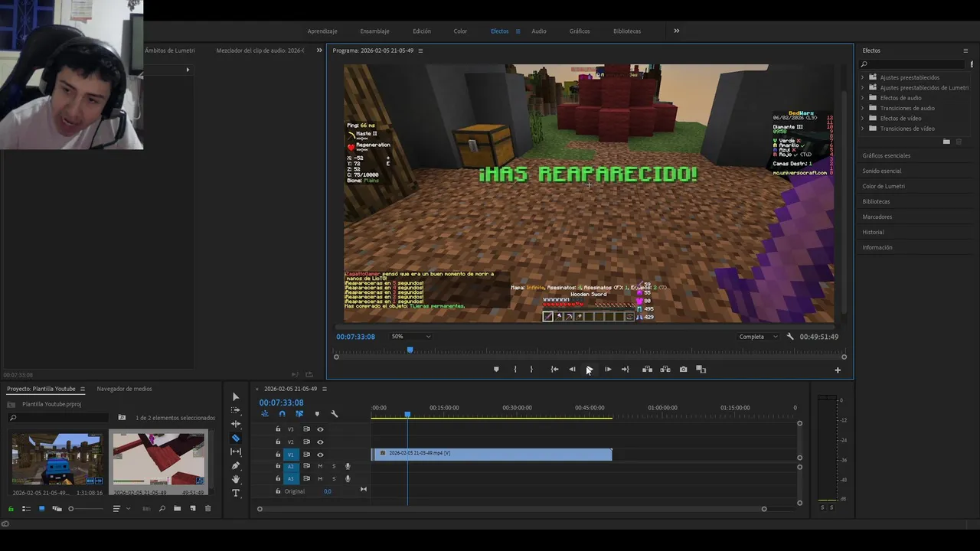Switch to Audio workspace
Screen dimensions: 980x551
[x=539, y=31]
